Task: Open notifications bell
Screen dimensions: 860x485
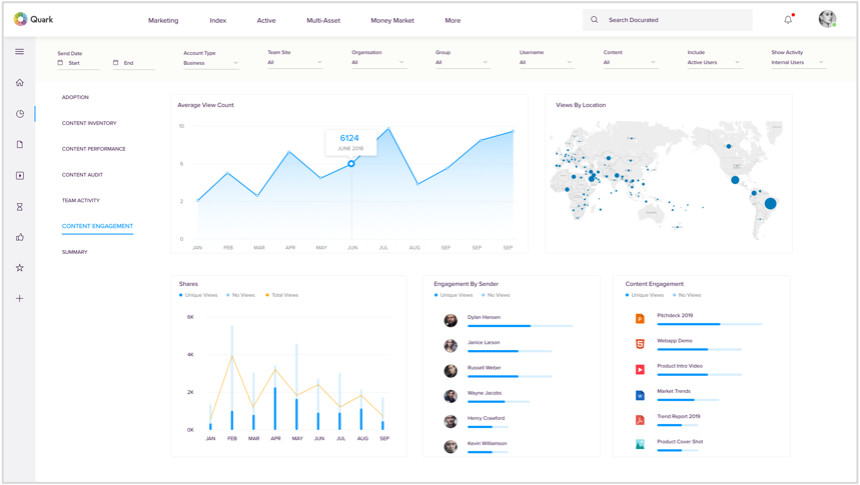Action: pyautogui.click(x=788, y=19)
